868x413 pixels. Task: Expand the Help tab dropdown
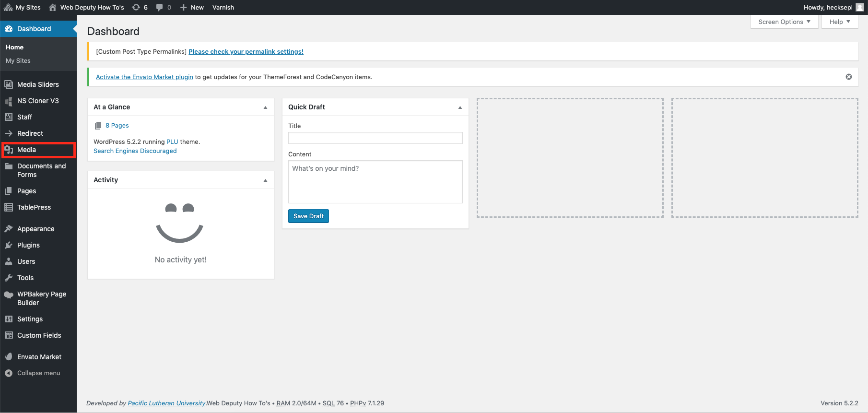[x=840, y=22]
